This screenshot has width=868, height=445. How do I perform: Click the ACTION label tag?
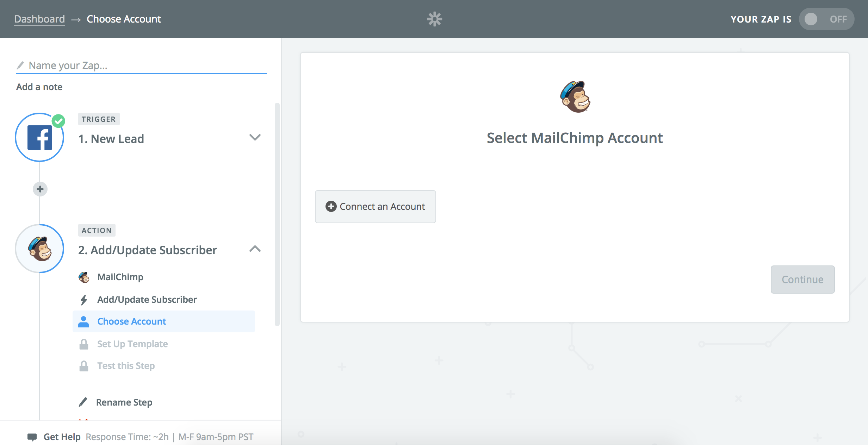tap(97, 230)
